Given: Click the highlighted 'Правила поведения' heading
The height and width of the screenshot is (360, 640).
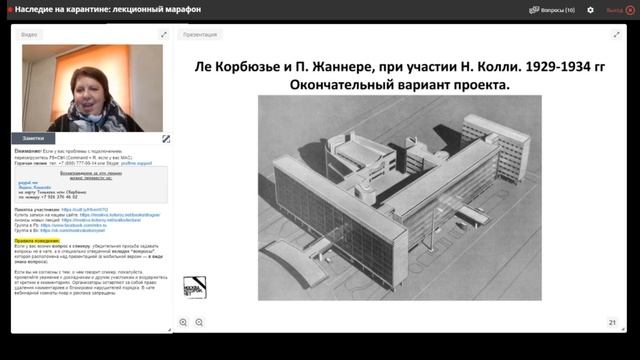Looking at the screenshot, I should tap(37, 241).
